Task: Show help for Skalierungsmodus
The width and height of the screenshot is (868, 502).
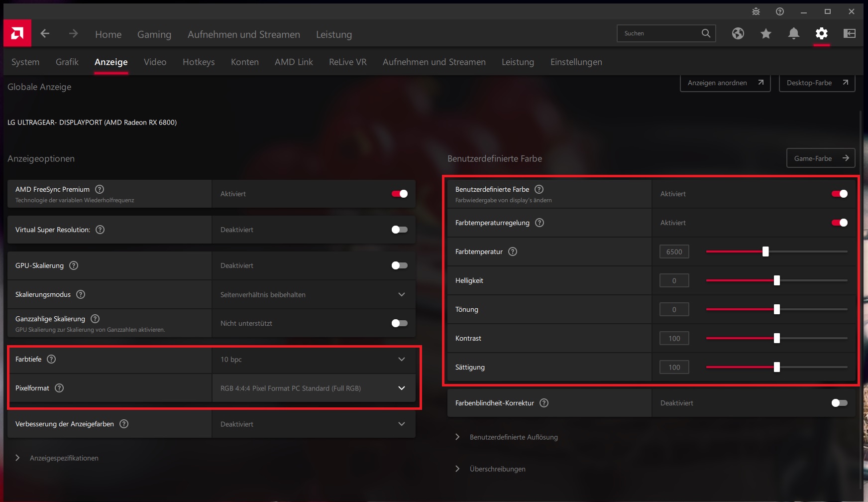Action: [81, 294]
